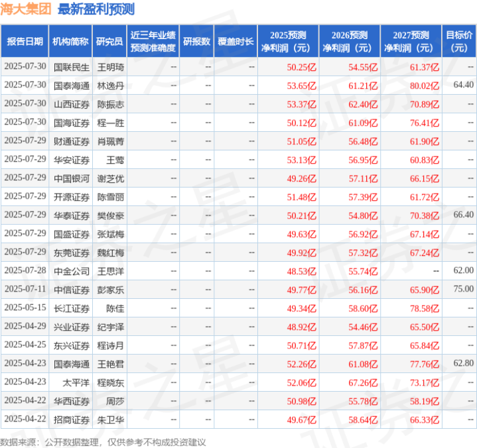
Task: Click 2027 forecast 76.41亿
Action: coord(425,123)
